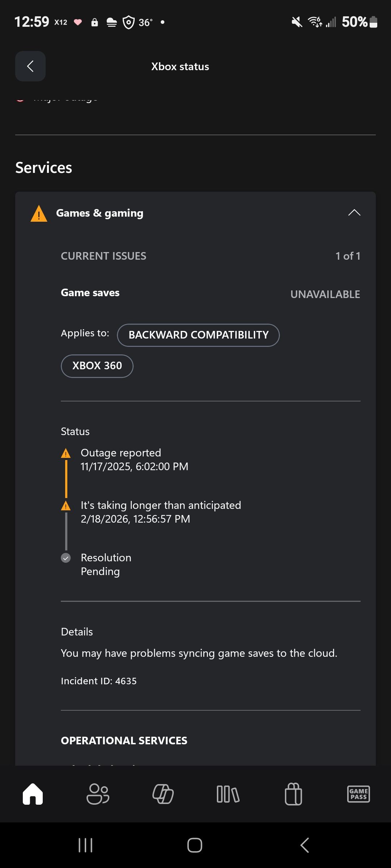This screenshot has height=868, width=391.
Task: Tap the Android home navigation button
Action: [x=195, y=845]
